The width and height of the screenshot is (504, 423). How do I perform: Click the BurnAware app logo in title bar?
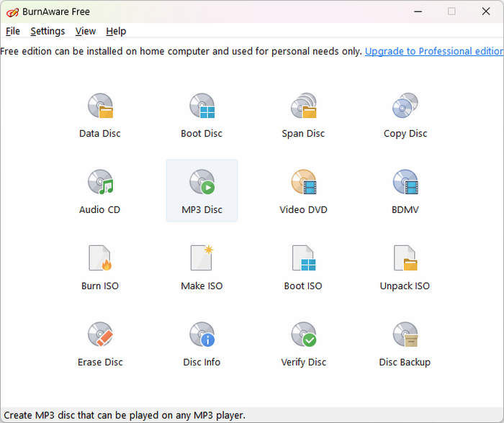pos(12,12)
